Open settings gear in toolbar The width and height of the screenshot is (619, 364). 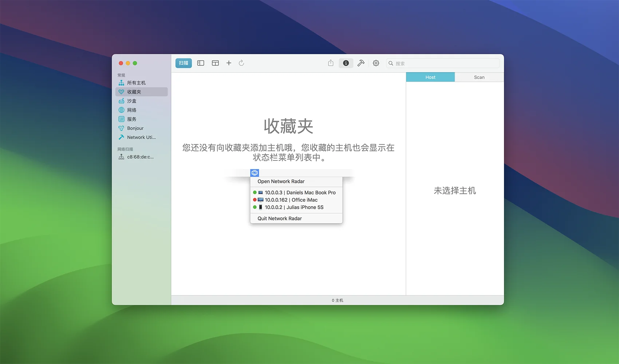point(376,63)
